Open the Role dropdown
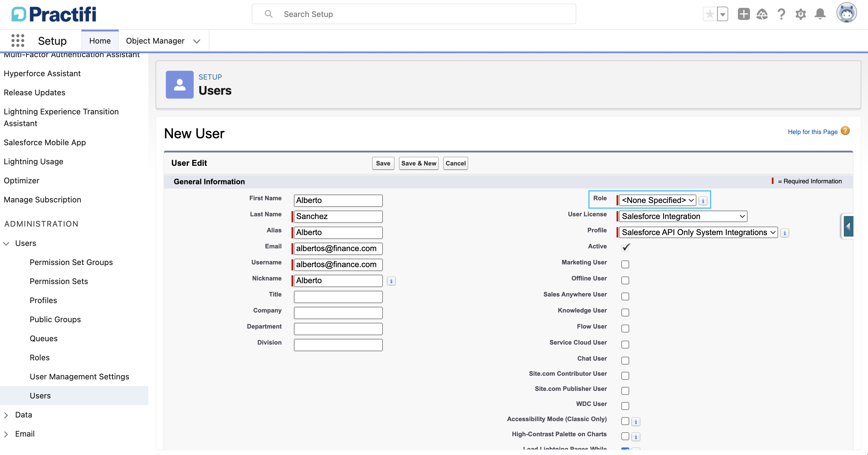This screenshot has height=455, width=868. (657, 200)
